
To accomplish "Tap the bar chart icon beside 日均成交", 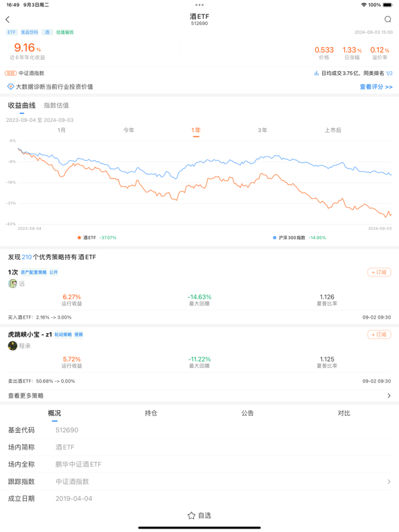I will click(x=316, y=73).
